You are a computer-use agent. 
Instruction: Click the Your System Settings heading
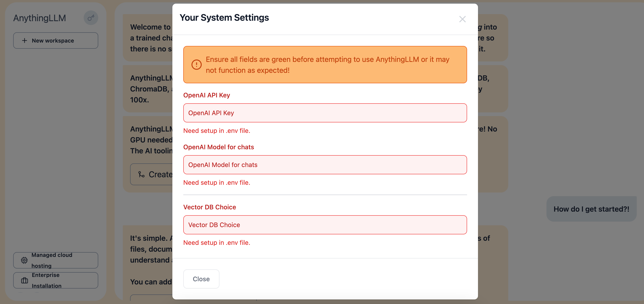coord(224,18)
